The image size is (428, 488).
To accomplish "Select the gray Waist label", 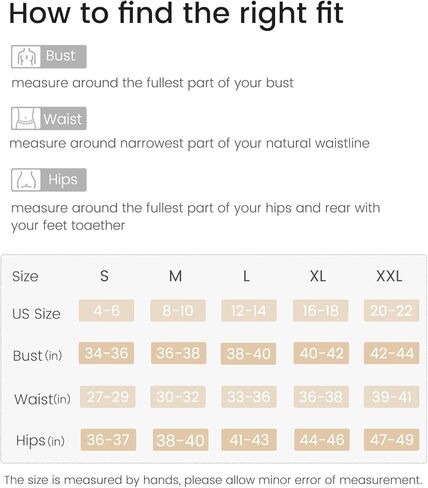I will pos(63,118).
